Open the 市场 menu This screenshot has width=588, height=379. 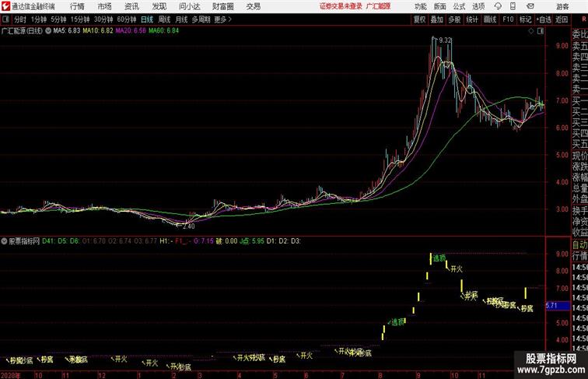click(105, 6)
